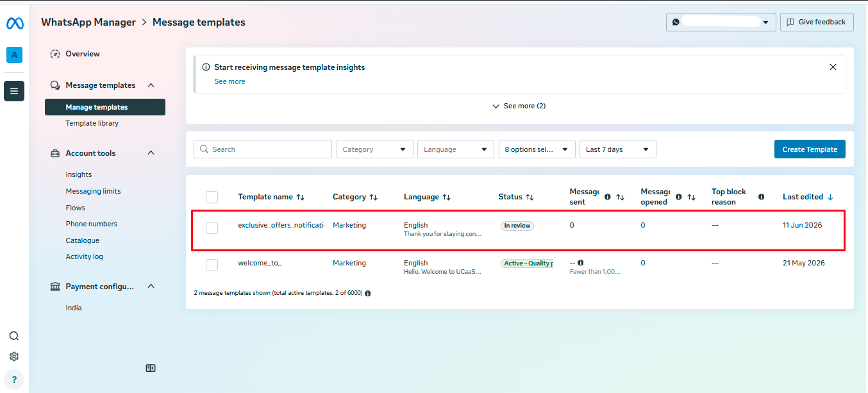The width and height of the screenshot is (868, 393).
Task: Check the exclusive_offers_notification row checkbox
Action: click(x=212, y=228)
